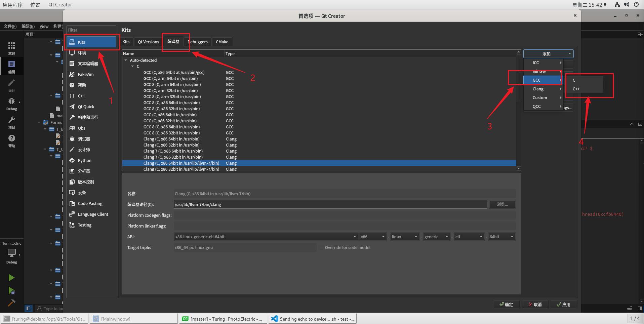Choose GCC in the add compiler menu

[543, 80]
